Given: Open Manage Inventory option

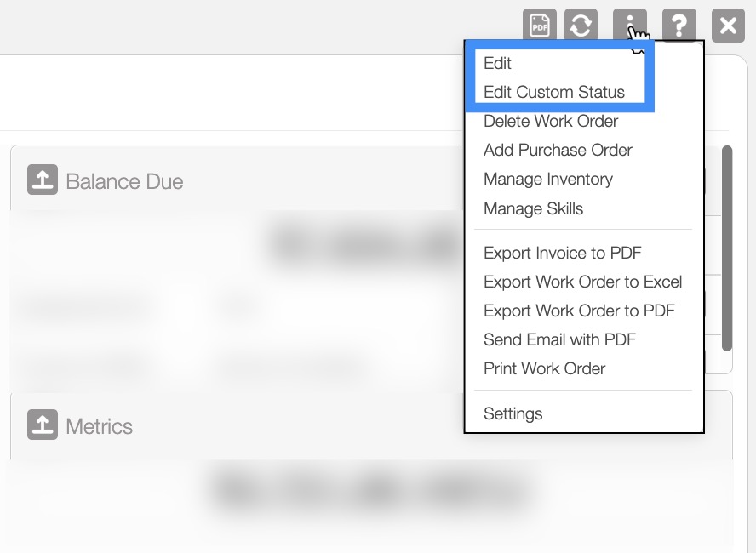Looking at the screenshot, I should [x=548, y=179].
